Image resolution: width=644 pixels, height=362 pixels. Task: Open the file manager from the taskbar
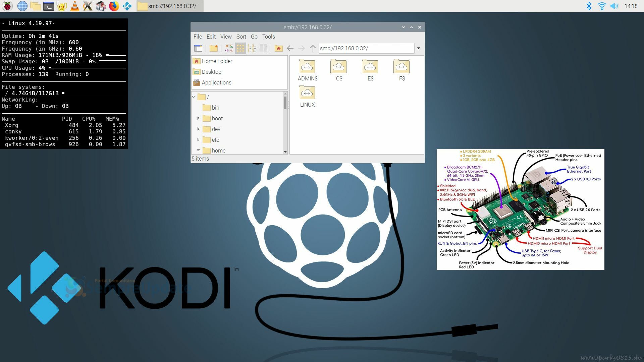click(35, 6)
